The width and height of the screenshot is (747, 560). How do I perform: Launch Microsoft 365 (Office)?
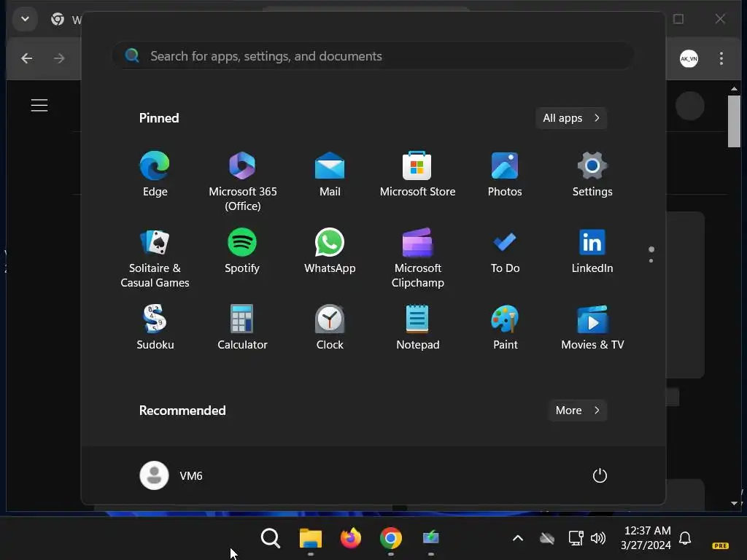pyautogui.click(x=242, y=181)
